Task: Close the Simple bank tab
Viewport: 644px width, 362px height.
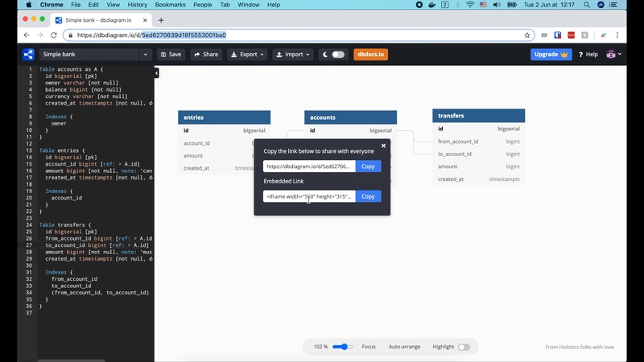Action: coord(145,20)
